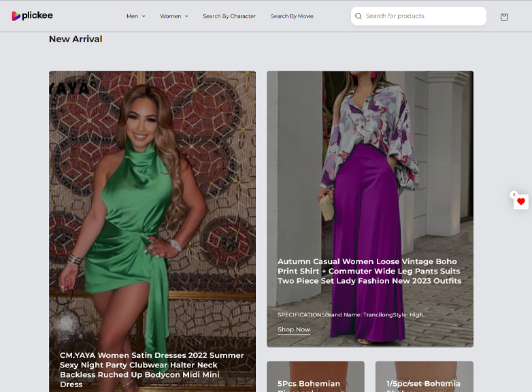The image size is (532, 392).
Task: Click the red heart wishlist button
Action: tap(521, 202)
